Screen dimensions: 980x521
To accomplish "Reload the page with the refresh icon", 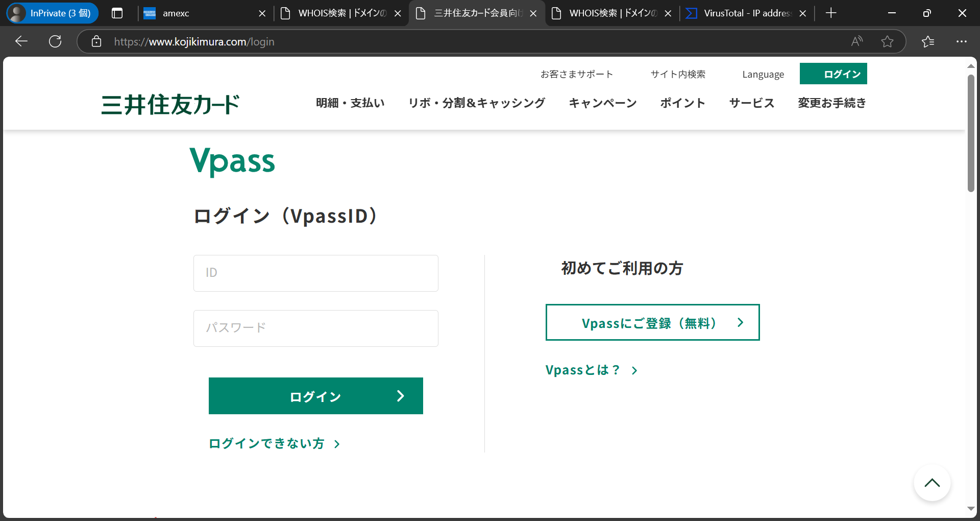I will pos(55,41).
